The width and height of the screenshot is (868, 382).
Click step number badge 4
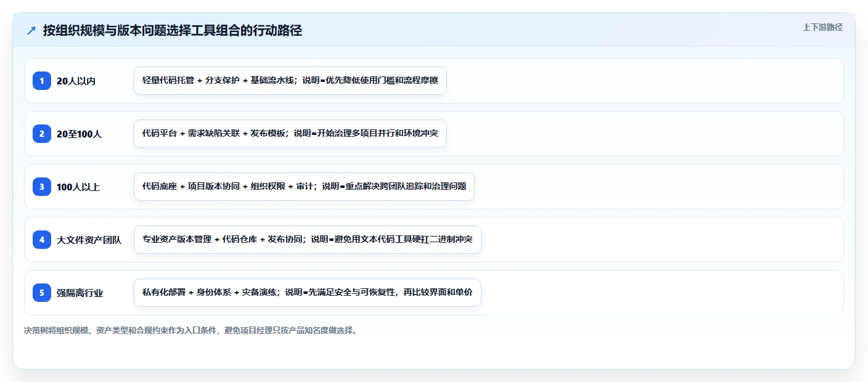coord(42,240)
